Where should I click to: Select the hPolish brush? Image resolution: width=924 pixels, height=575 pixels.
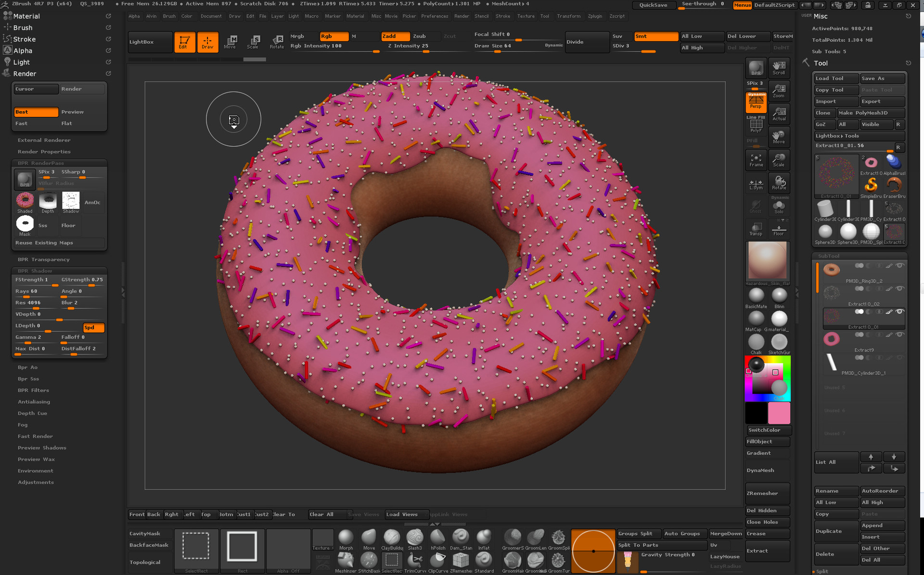[437, 537]
